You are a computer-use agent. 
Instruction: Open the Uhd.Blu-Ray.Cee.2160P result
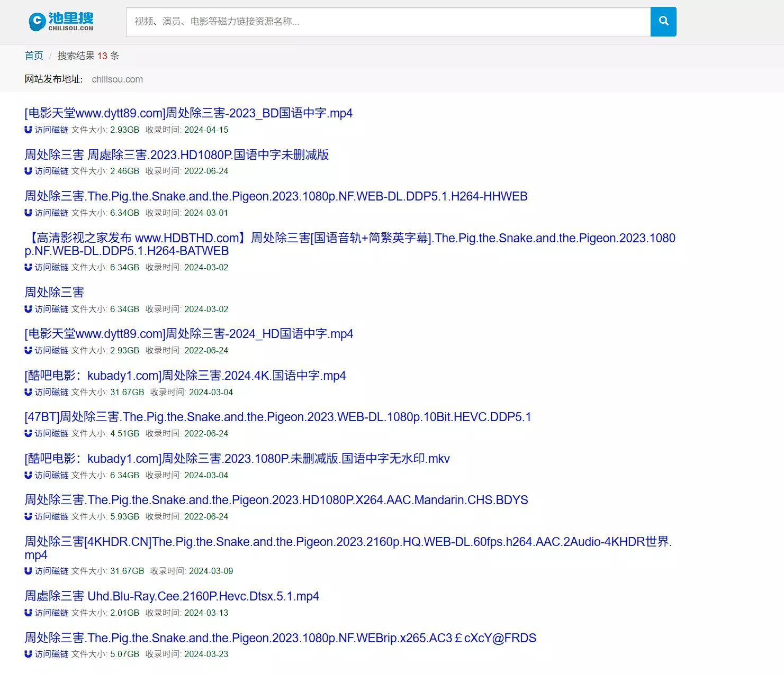[x=172, y=596]
